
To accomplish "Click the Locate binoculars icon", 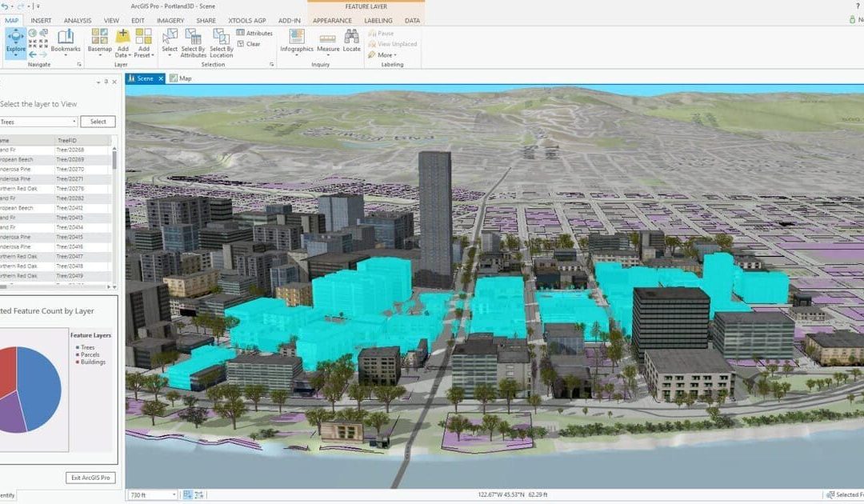I will 351,36.
